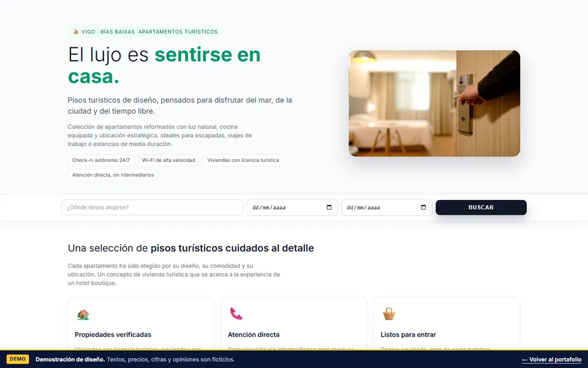Click 'Una selección de pisos turísticos' heading

click(x=191, y=248)
